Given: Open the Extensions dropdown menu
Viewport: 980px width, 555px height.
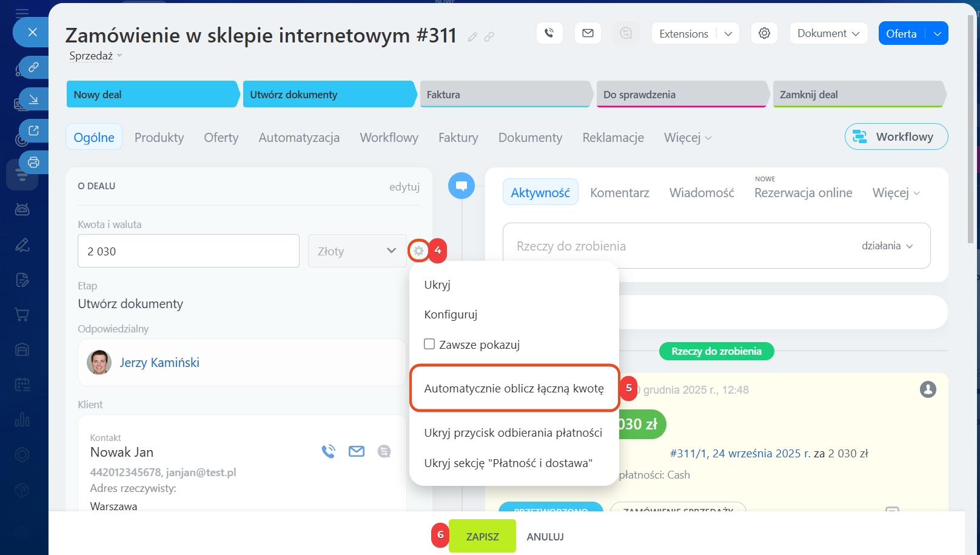Looking at the screenshot, I should [x=695, y=33].
